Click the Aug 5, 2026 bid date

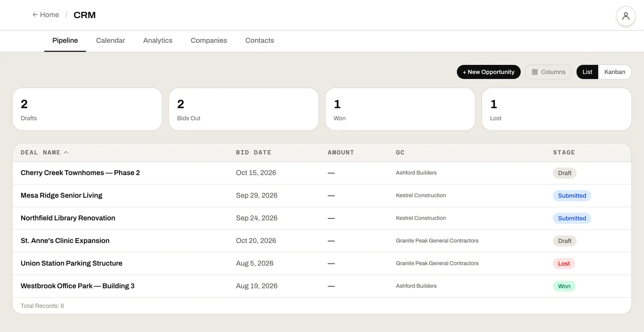pos(255,263)
